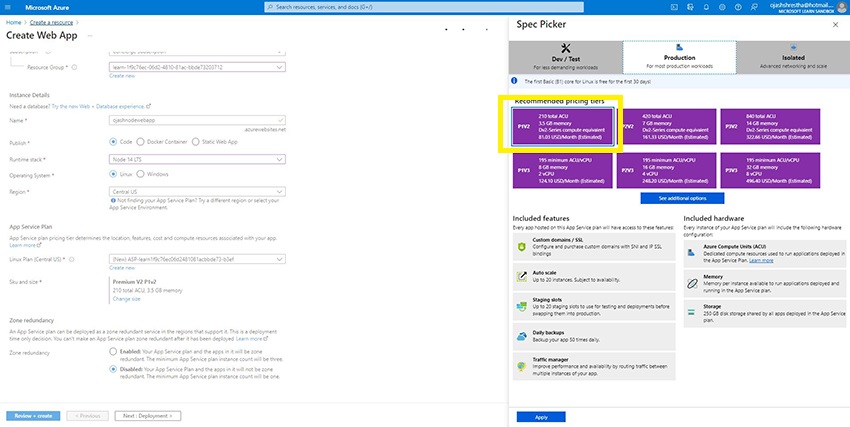Select Docker Container publish option
Image resolution: width=850 pixels, height=427 pixels.
pos(140,141)
